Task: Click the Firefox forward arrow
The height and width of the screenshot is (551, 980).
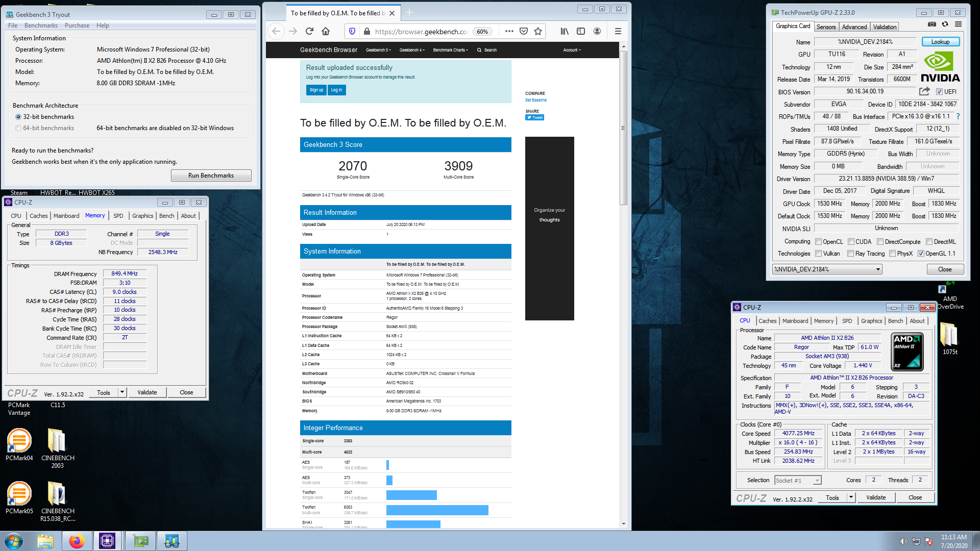Action: click(293, 32)
